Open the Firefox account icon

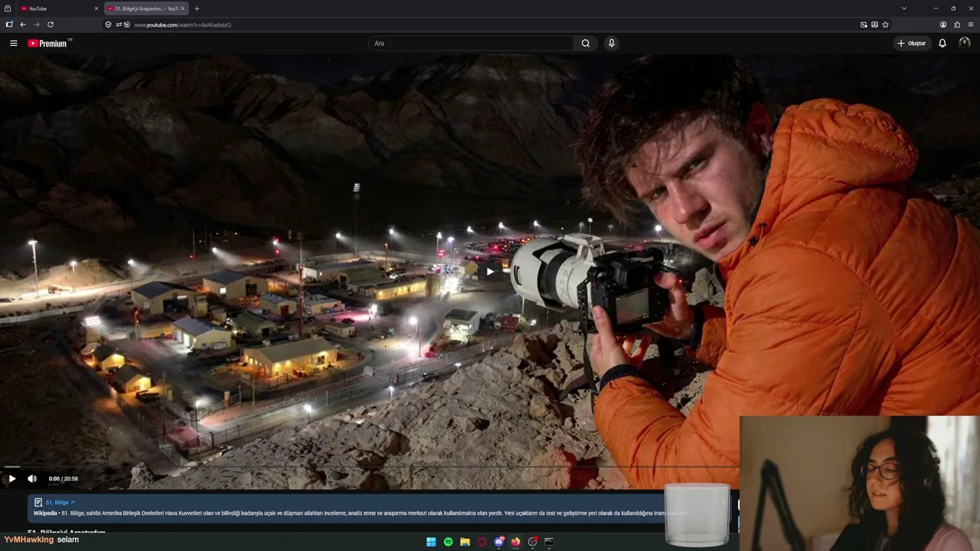[943, 24]
